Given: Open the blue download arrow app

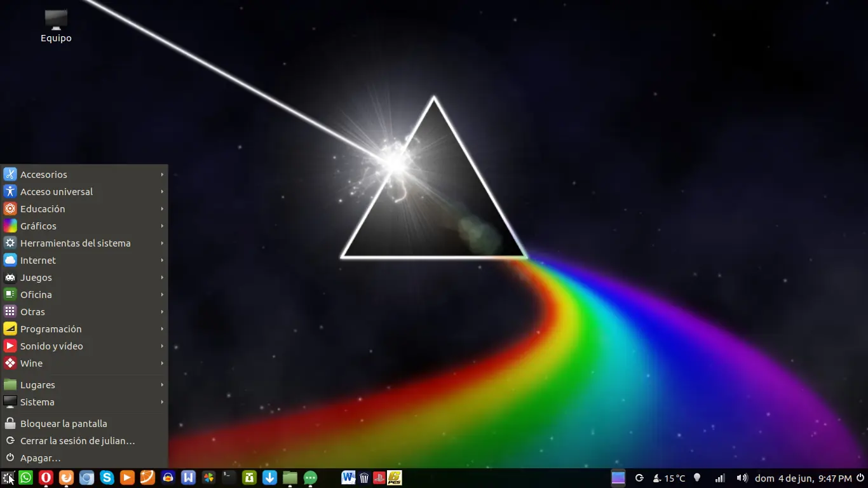Looking at the screenshot, I should tap(269, 478).
